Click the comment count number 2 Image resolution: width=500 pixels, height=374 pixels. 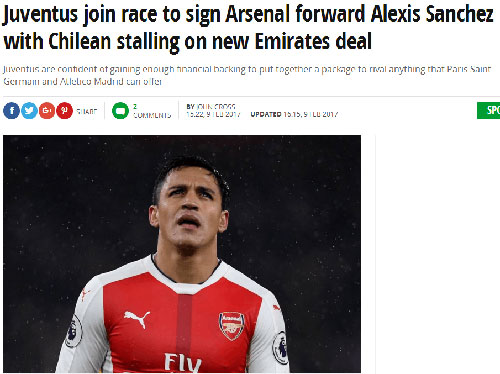[135, 106]
